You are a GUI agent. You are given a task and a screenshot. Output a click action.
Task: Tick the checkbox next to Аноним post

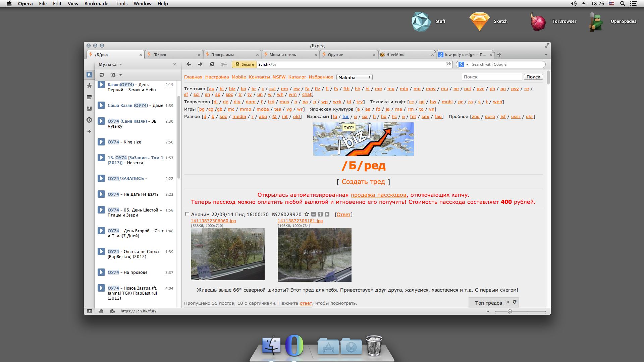[x=187, y=214]
